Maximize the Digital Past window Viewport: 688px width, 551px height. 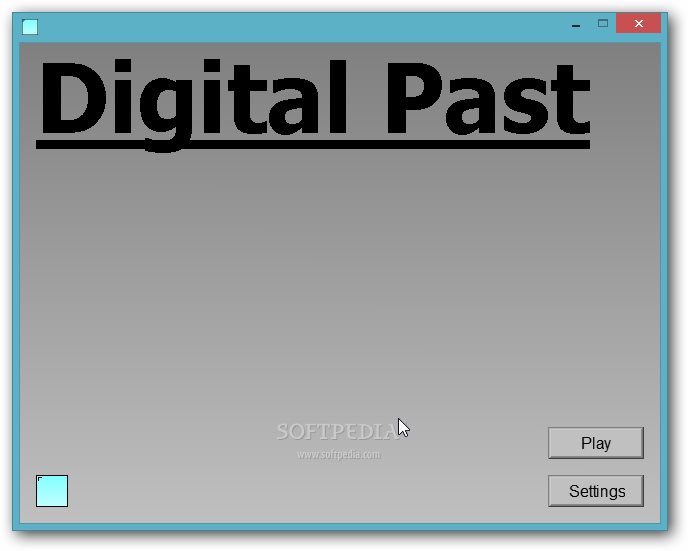tap(603, 23)
